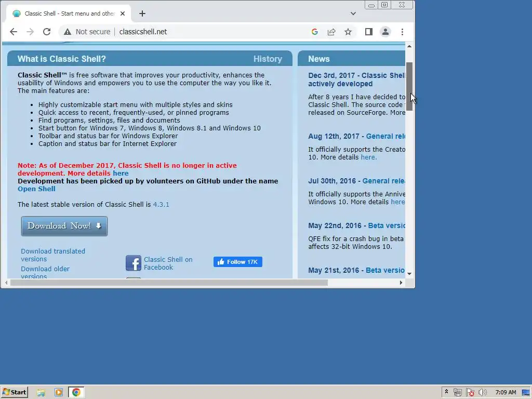Select the Classic Shell browser tab
532x399 pixels.
69,14
